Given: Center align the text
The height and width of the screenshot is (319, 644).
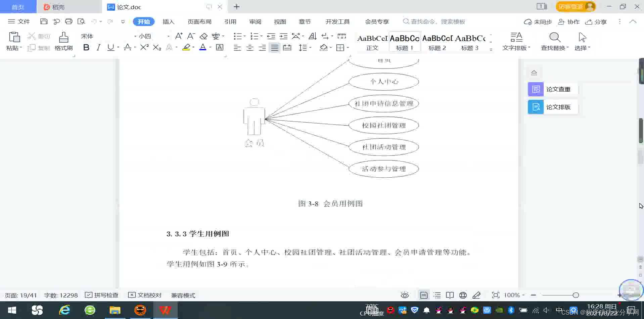Looking at the screenshot, I should coord(250,48).
